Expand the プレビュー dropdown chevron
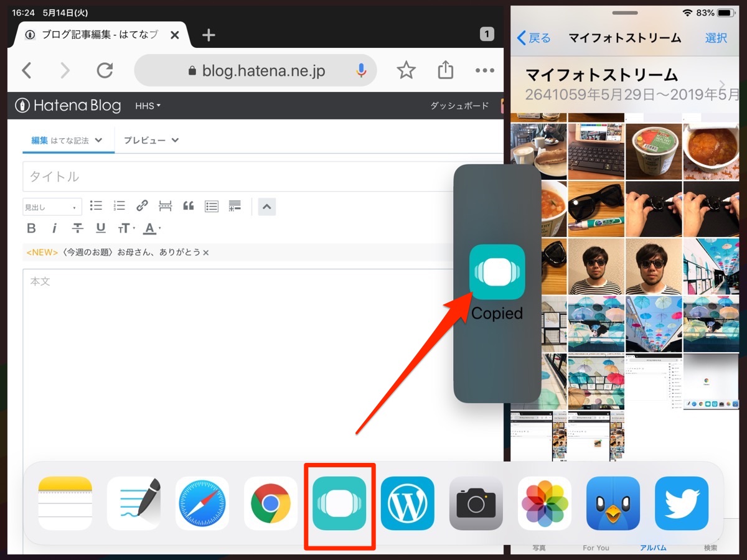747x560 pixels. click(x=177, y=141)
